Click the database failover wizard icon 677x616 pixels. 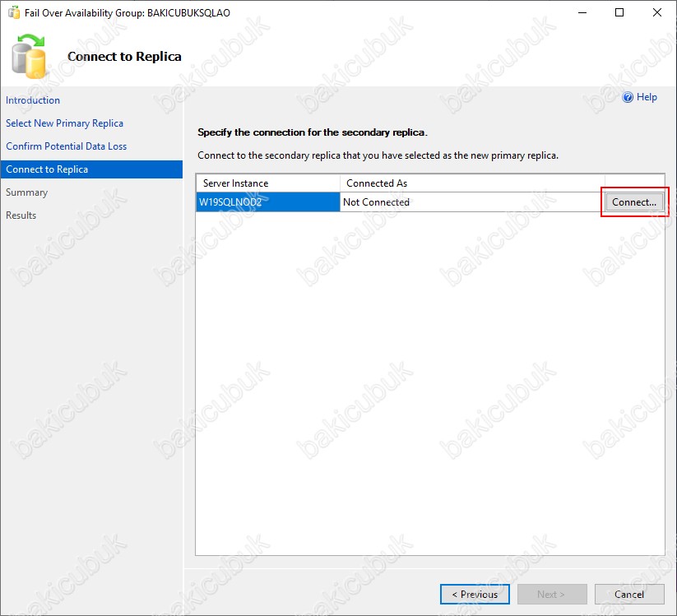[x=29, y=57]
